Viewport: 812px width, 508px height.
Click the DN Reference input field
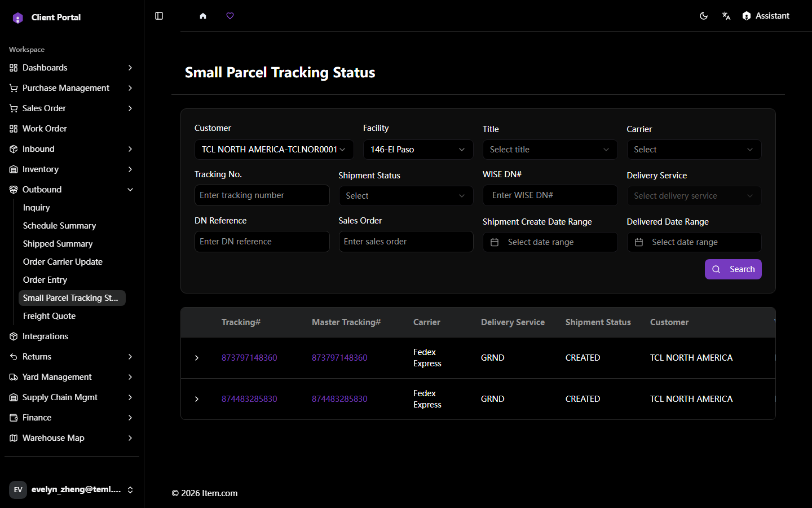262,242
